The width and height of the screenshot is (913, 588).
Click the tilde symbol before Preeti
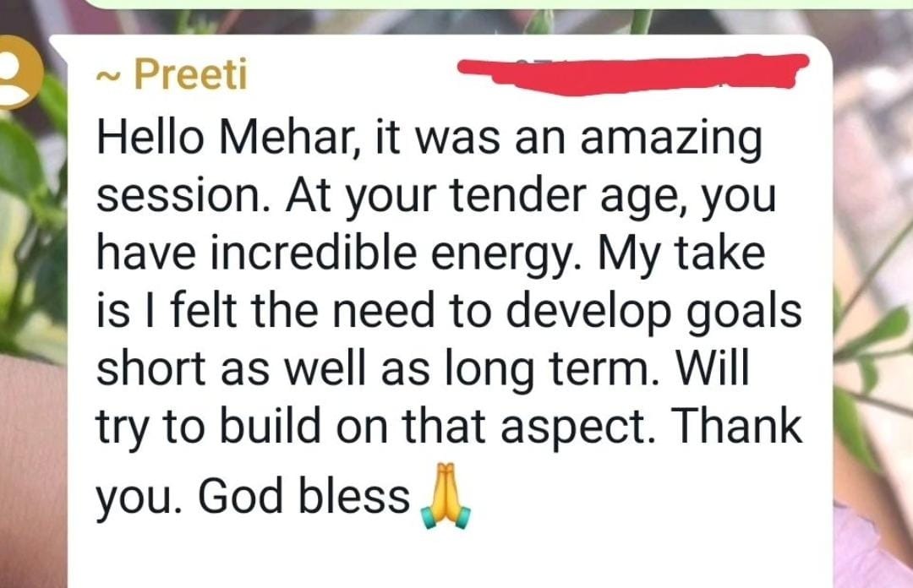click(107, 76)
